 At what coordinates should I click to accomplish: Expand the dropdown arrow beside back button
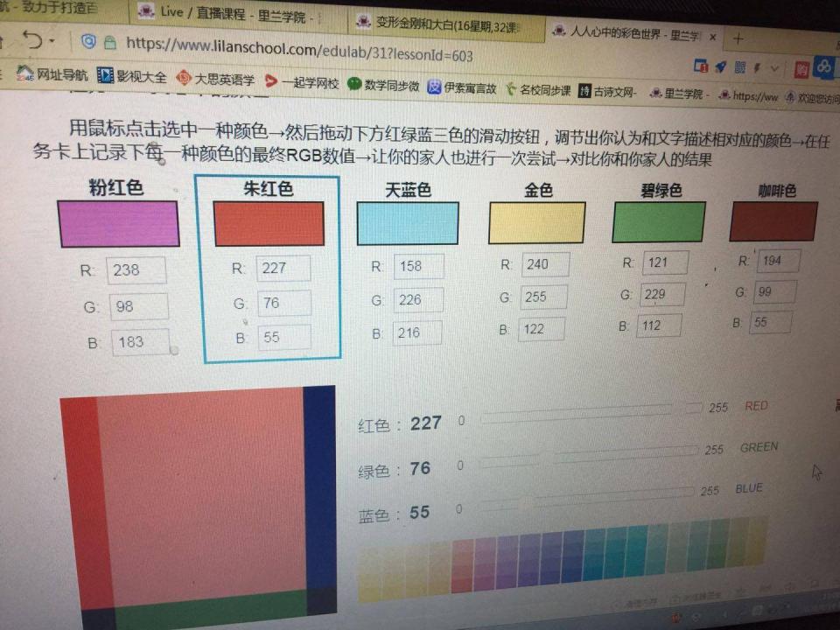coord(53,41)
